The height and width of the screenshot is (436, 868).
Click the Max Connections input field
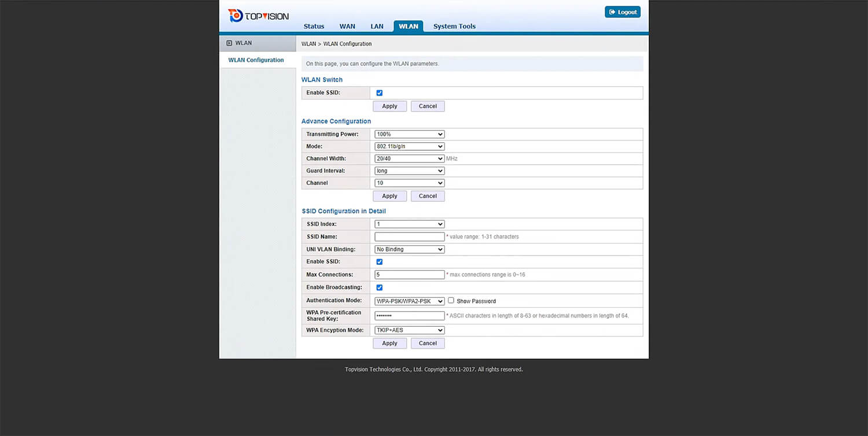(409, 275)
